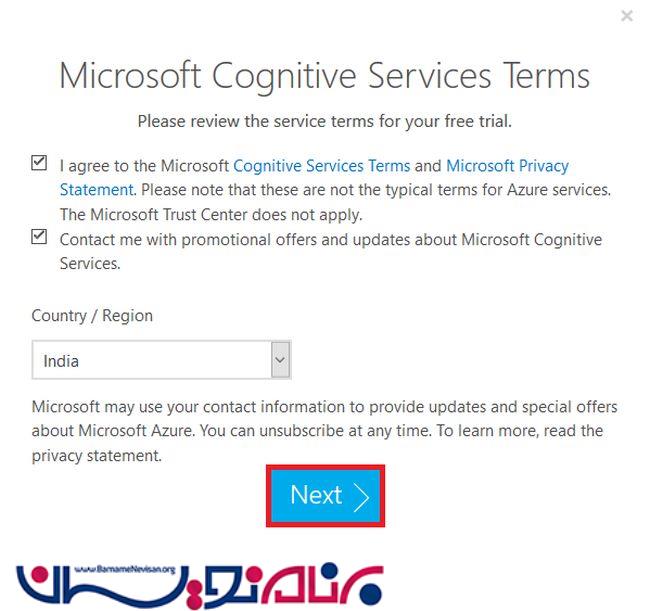Click the 'Microsoft may use your contact information' paragraph
The image size is (650, 611).
[325, 431]
